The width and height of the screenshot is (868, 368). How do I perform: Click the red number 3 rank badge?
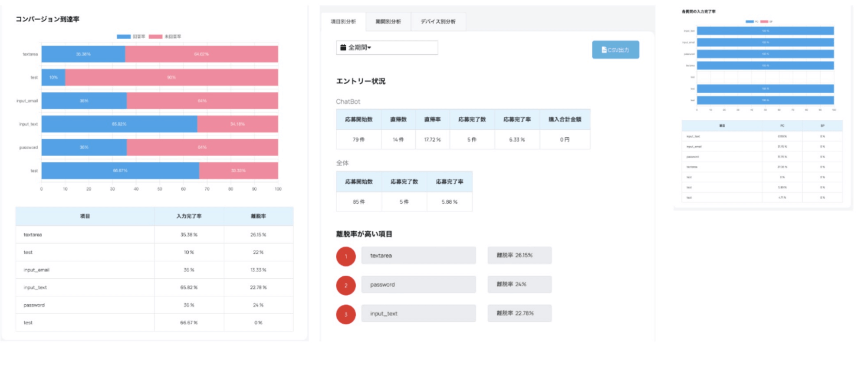point(346,315)
